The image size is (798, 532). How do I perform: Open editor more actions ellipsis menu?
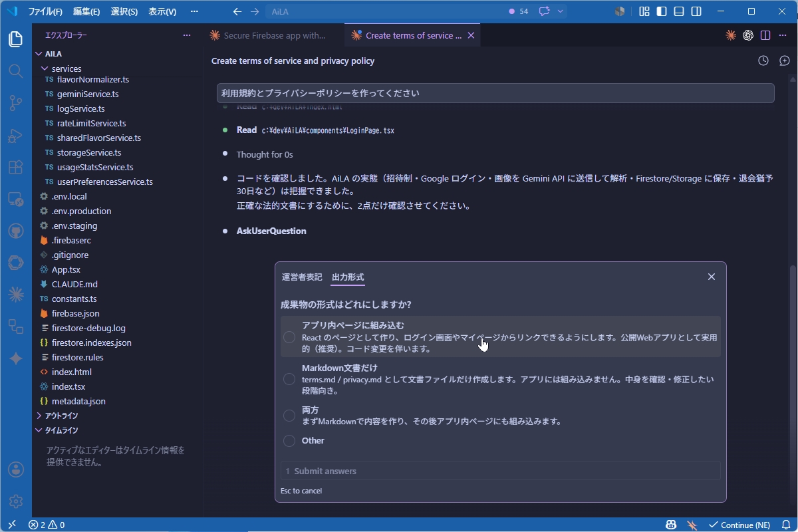tap(783, 35)
